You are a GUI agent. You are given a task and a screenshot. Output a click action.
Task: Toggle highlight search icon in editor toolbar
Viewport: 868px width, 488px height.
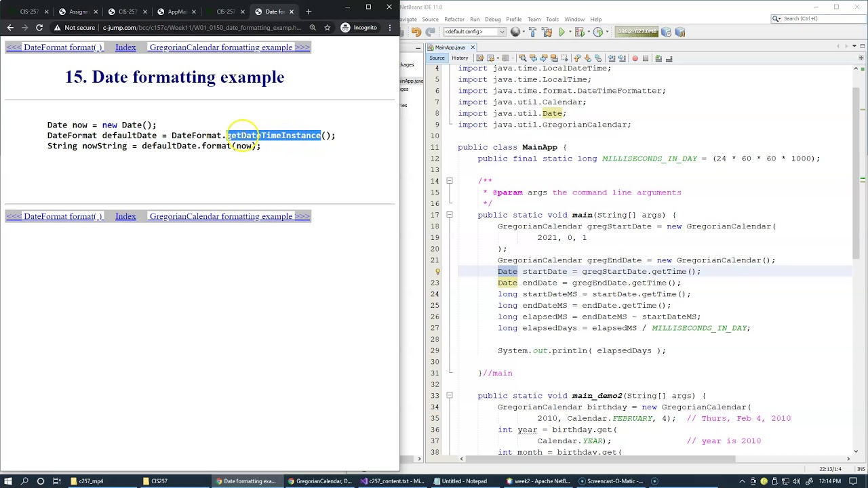point(554,58)
